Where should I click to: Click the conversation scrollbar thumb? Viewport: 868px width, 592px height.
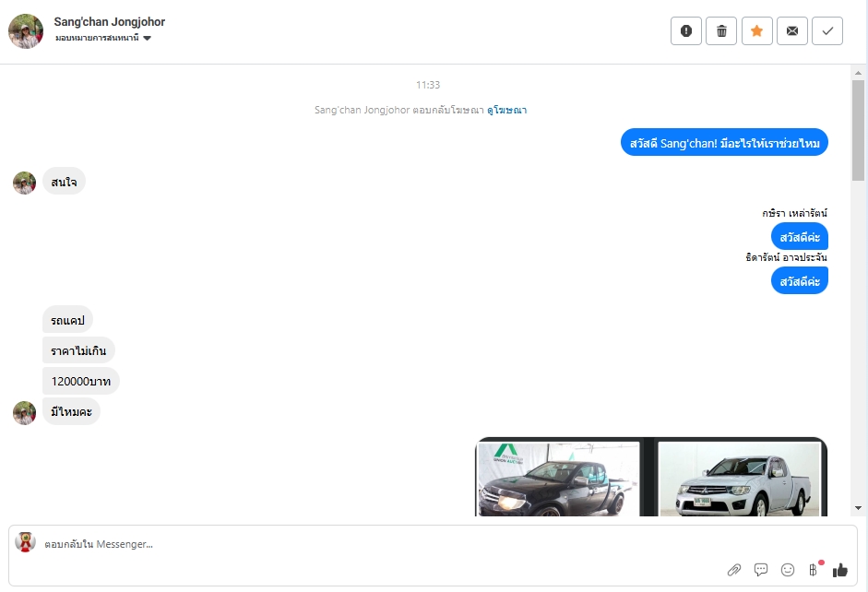pos(858,131)
